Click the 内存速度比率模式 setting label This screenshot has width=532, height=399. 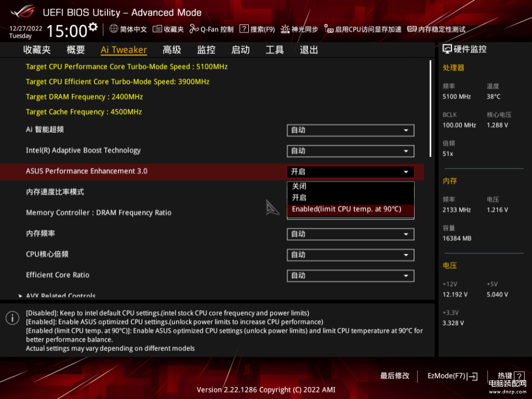(x=55, y=192)
